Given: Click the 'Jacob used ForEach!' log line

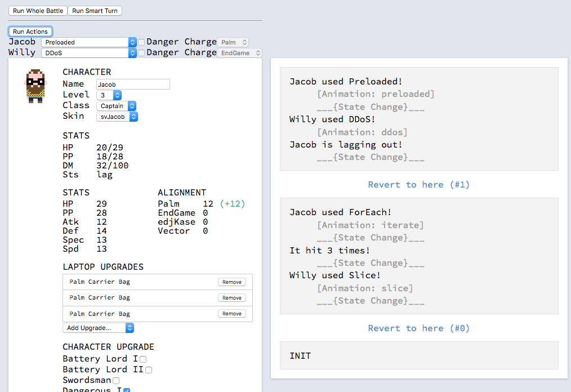Looking at the screenshot, I should click(341, 212).
